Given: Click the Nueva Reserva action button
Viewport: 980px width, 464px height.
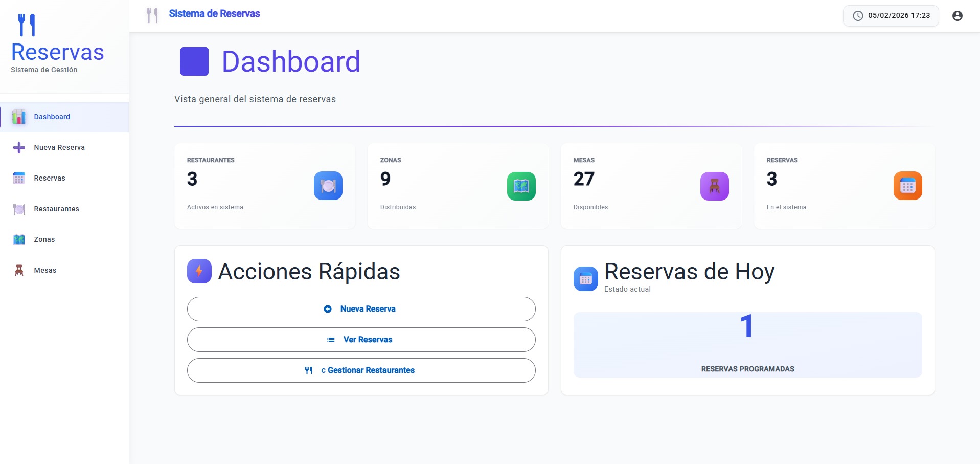Looking at the screenshot, I should pyautogui.click(x=361, y=309).
